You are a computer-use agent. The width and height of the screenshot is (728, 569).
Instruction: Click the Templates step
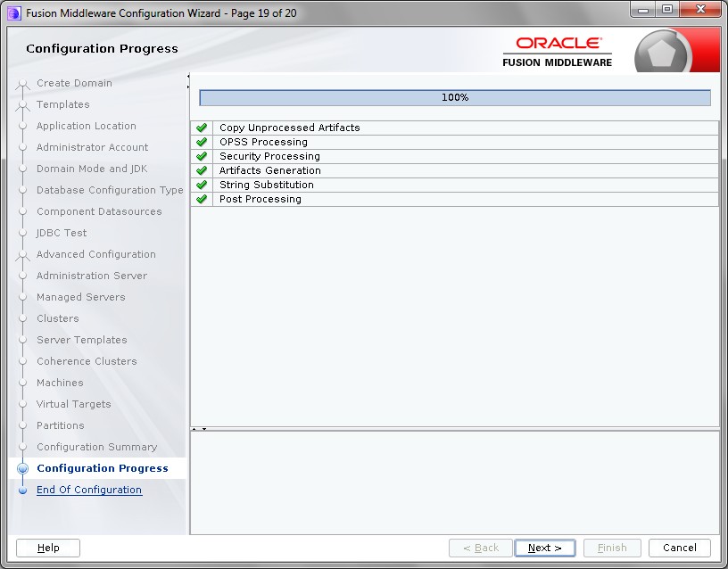63,104
